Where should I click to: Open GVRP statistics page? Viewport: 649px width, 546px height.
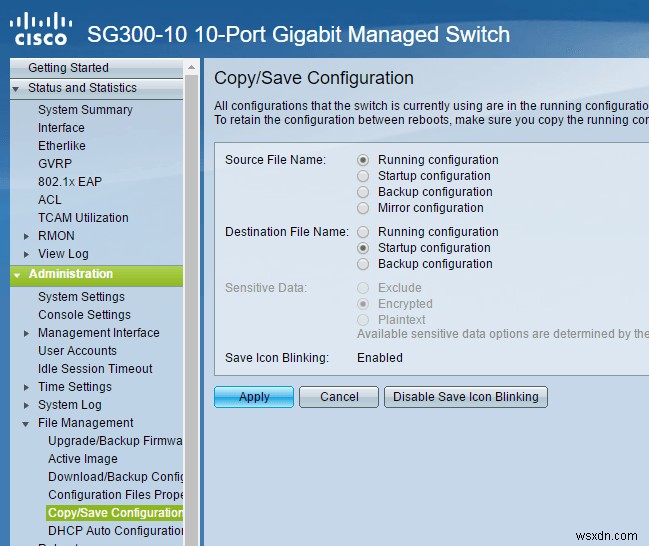pyautogui.click(x=55, y=164)
